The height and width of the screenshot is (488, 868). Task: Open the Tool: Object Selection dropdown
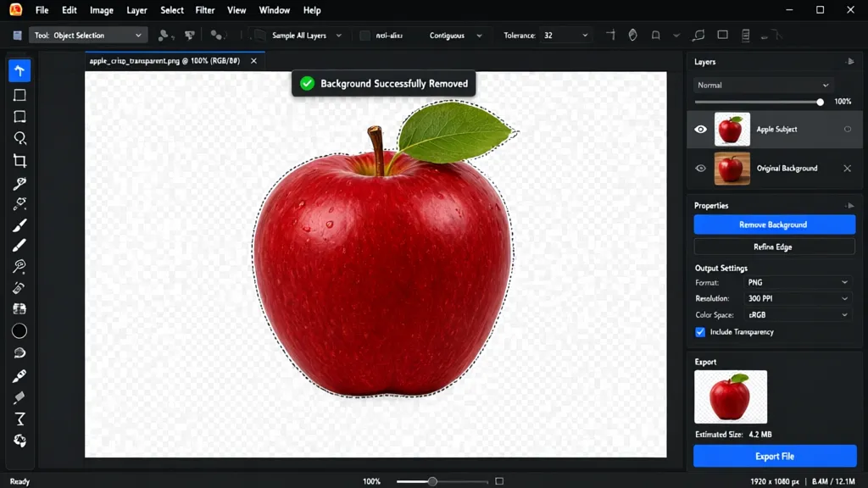pyautogui.click(x=88, y=36)
